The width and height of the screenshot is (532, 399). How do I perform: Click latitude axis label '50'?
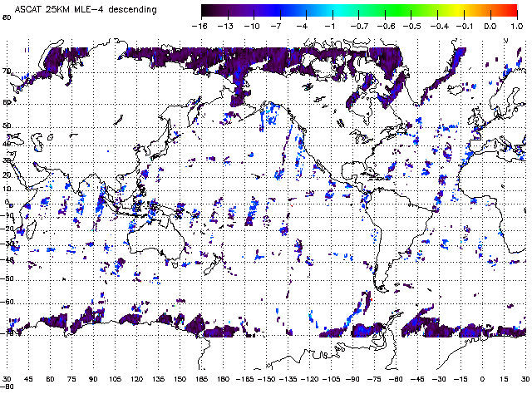pyautogui.click(x=7, y=126)
